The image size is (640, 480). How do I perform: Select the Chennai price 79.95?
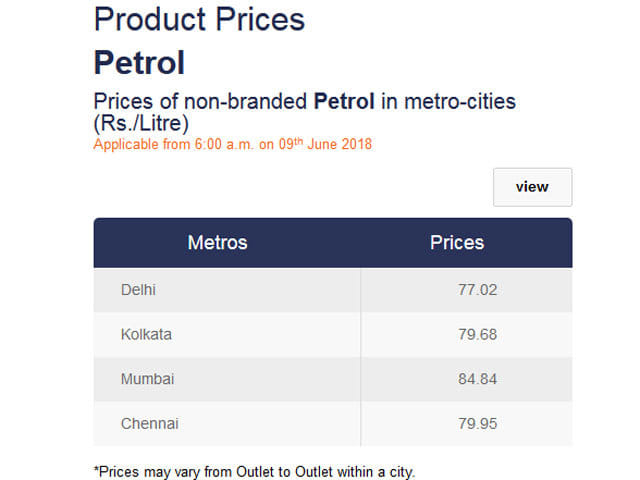pyautogui.click(x=477, y=423)
